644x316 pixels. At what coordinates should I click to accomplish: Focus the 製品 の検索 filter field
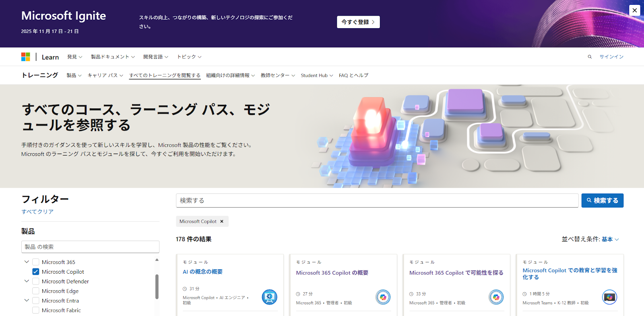[x=90, y=247]
